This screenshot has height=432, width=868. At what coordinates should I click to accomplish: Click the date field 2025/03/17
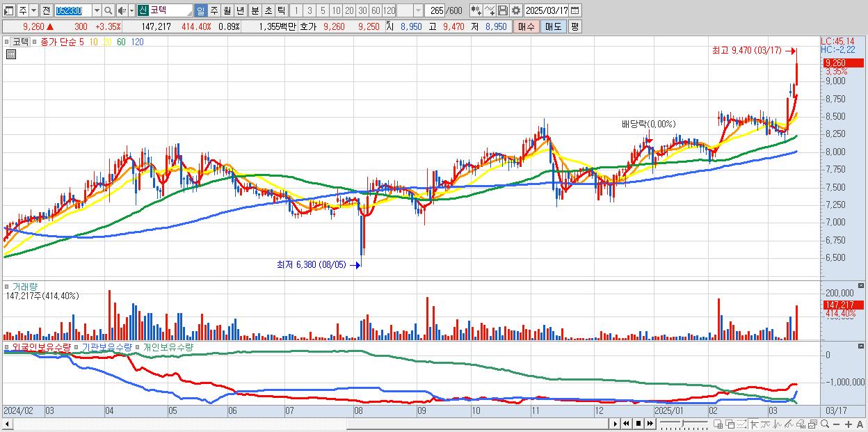[x=547, y=10]
